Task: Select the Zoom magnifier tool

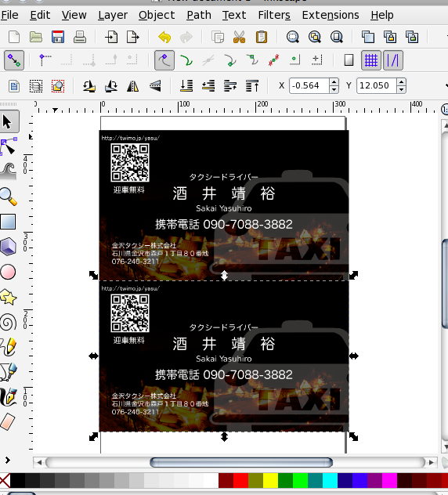Action: point(8,197)
